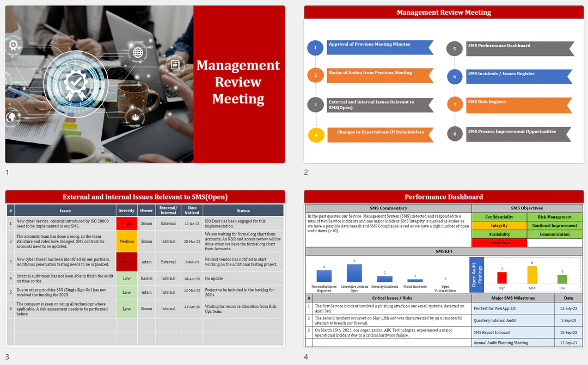Select the orange circle numbered 2
Viewport: 588px width, 365px height.
(x=315, y=76)
